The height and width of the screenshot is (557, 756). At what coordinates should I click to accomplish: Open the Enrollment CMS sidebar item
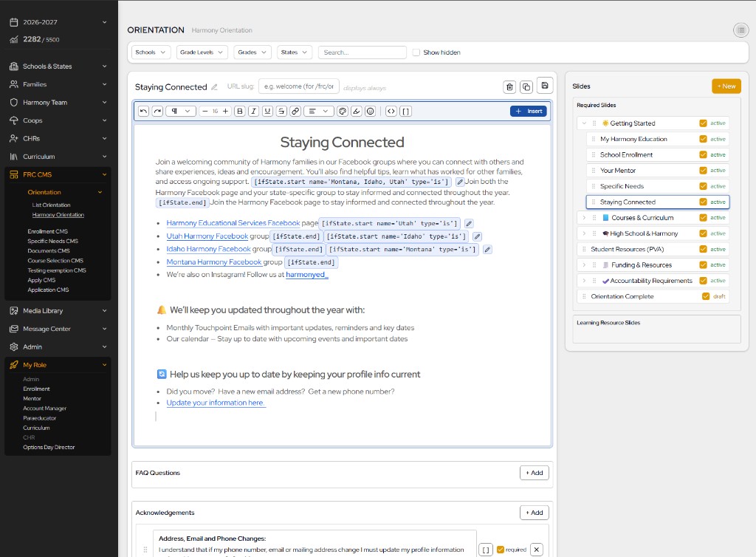[x=47, y=231]
